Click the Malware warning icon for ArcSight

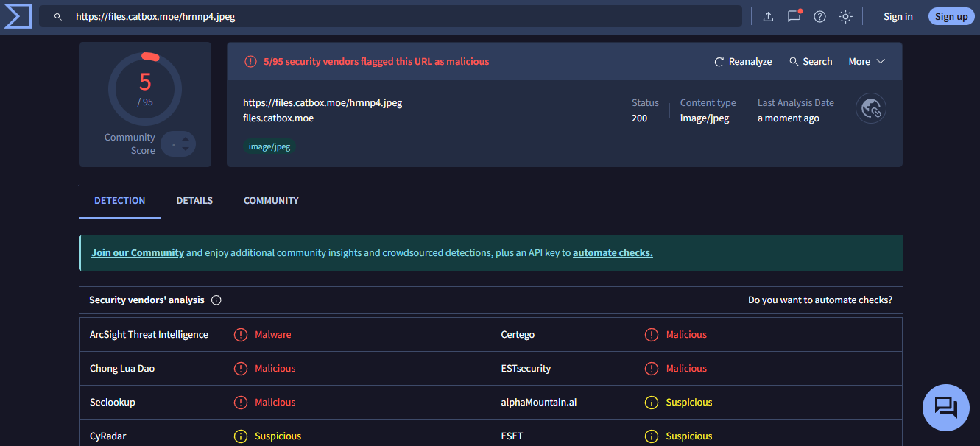241,335
